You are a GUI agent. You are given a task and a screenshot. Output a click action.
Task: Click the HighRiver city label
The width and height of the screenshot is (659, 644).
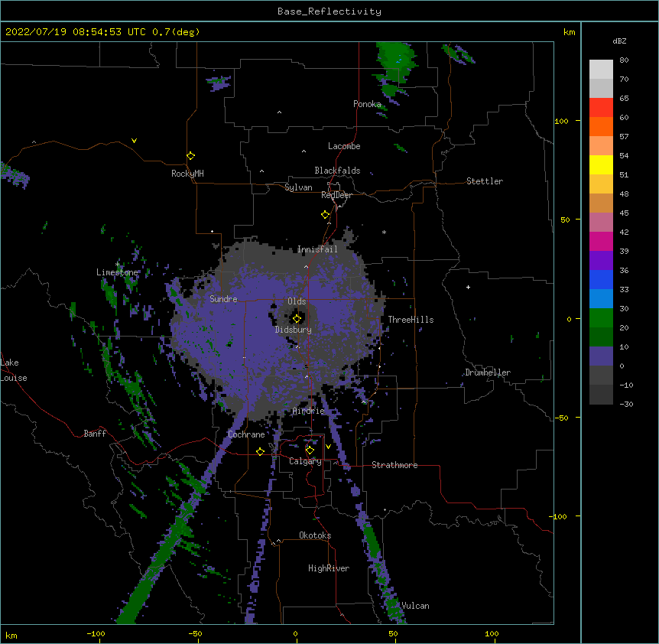[329, 568]
